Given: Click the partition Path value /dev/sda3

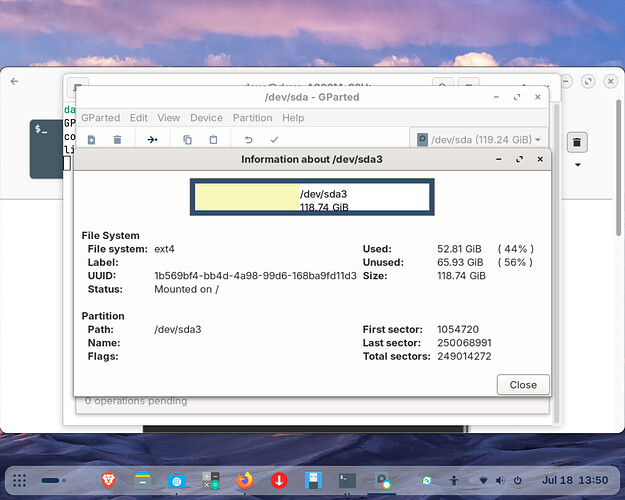Looking at the screenshot, I should 178,329.
